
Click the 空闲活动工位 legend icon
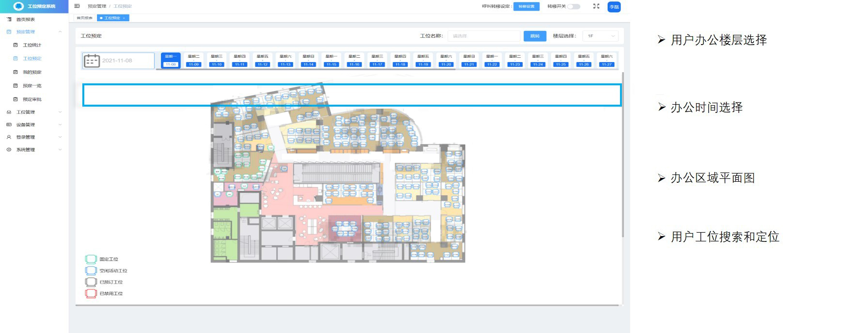(91, 270)
